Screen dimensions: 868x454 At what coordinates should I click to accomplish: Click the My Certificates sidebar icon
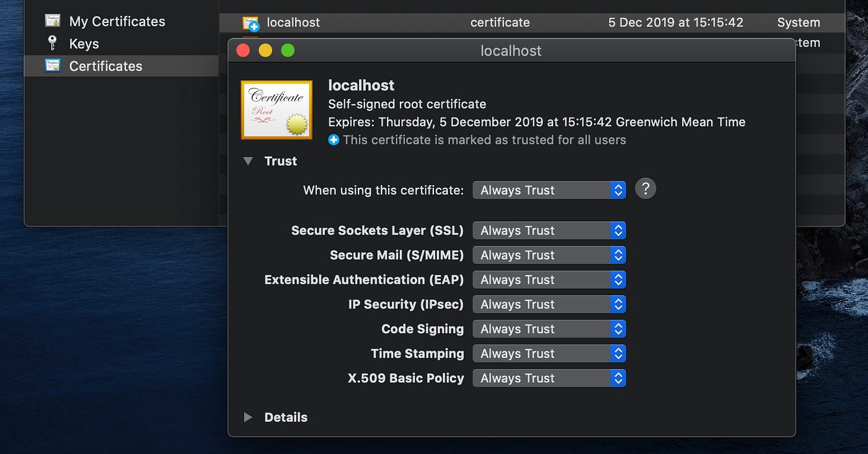[x=53, y=21]
